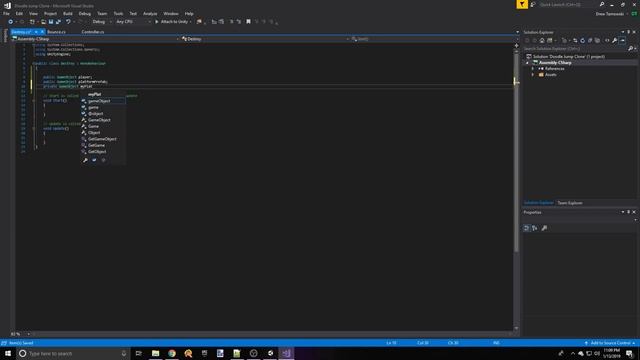Viewport: 640px width, 360px height.
Task: Open Chrome from the Windows taskbar
Action: click(x=172, y=353)
